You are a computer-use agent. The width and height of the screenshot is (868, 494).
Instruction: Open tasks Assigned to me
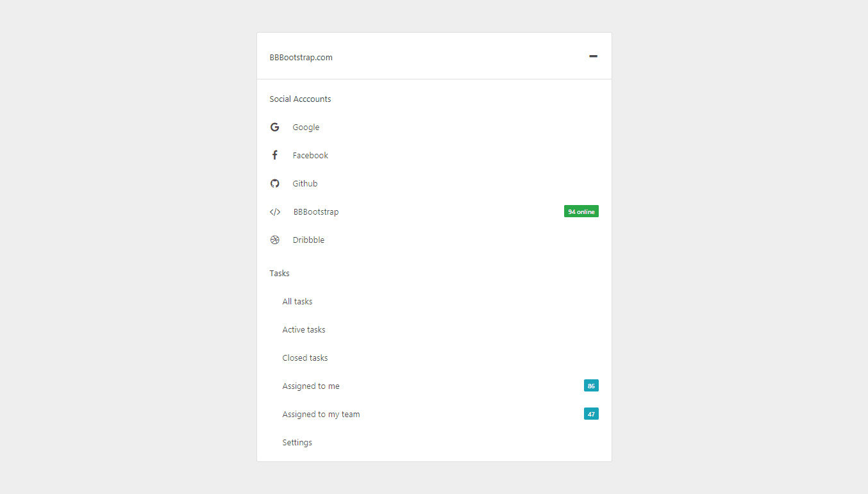click(311, 386)
